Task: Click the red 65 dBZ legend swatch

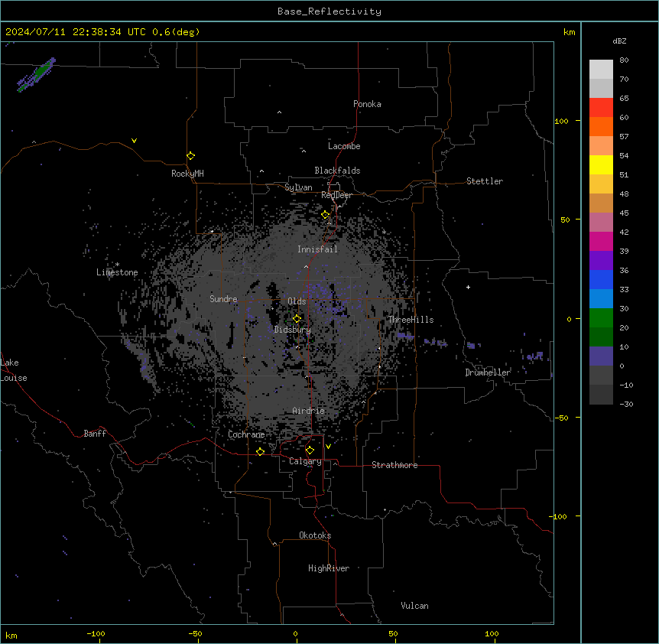Action: [601, 108]
